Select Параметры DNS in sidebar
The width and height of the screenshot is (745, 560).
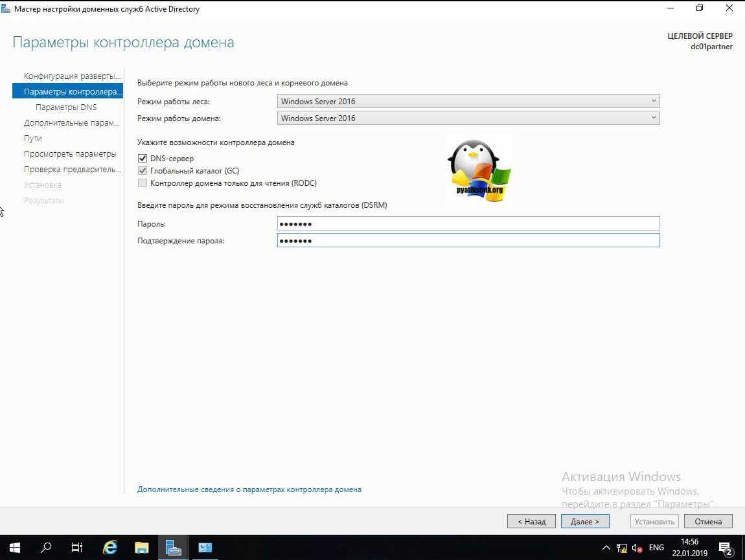pos(66,107)
